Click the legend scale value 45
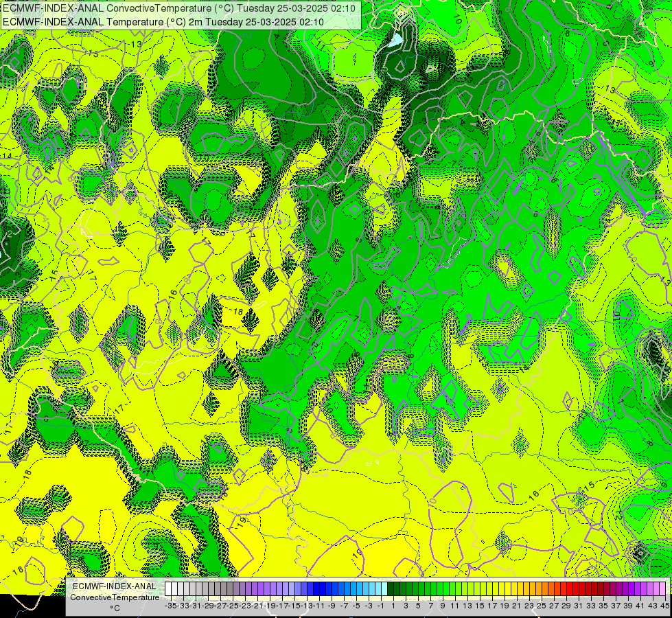The height and width of the screenshot is (618, 672). 664,606
